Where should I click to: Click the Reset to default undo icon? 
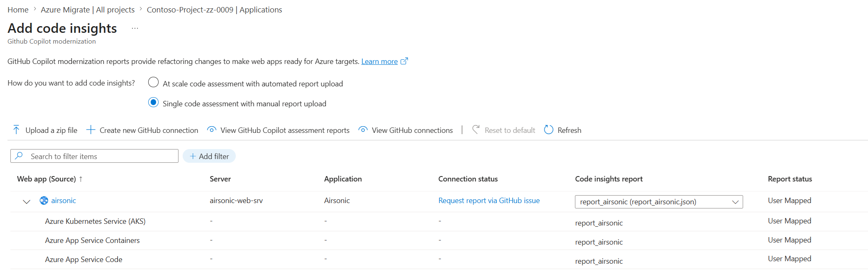(476, 130)
